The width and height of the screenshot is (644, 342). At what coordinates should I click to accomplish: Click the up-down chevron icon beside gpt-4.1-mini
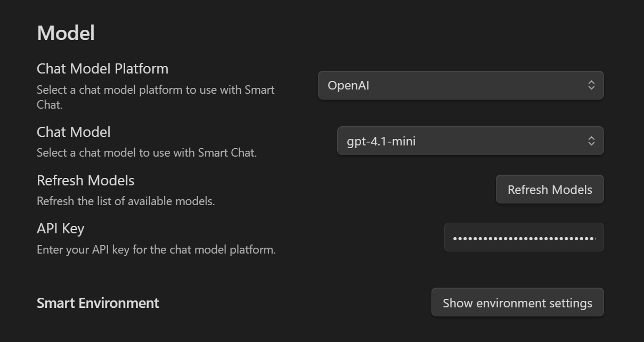(x=591, y=141)
